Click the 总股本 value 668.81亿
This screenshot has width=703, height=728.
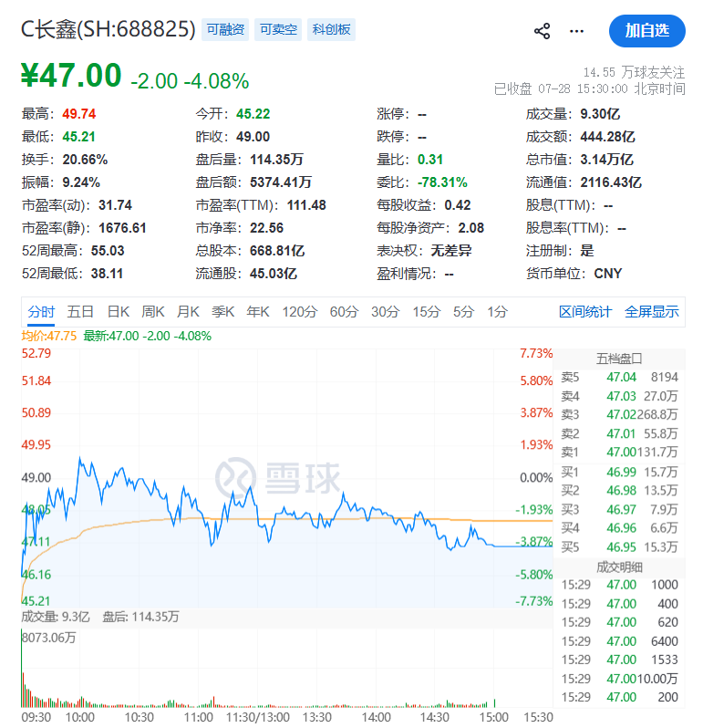(x=277, y=251)
